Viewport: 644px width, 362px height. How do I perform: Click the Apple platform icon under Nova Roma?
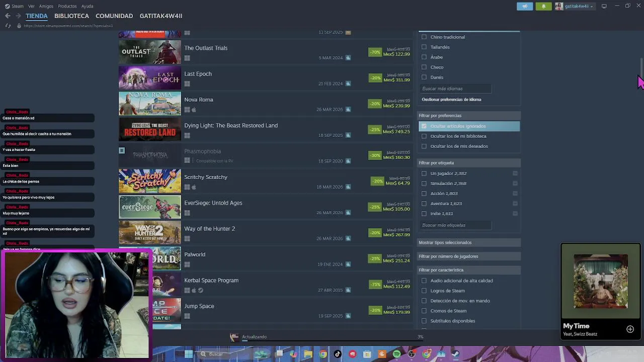pos(194,110)
